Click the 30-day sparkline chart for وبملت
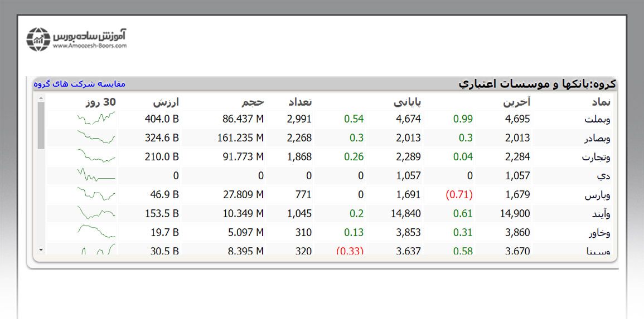 point(96,119)
